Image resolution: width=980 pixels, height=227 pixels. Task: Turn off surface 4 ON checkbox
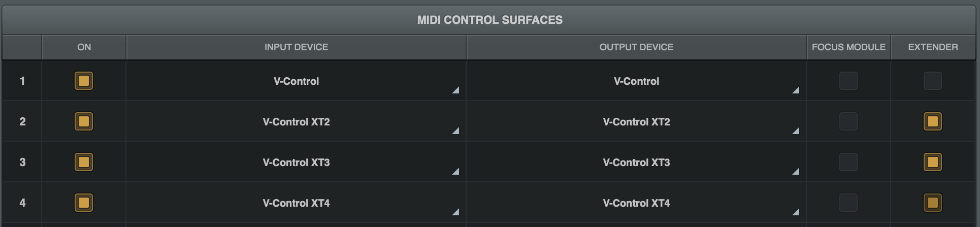[x=84, y=203]
